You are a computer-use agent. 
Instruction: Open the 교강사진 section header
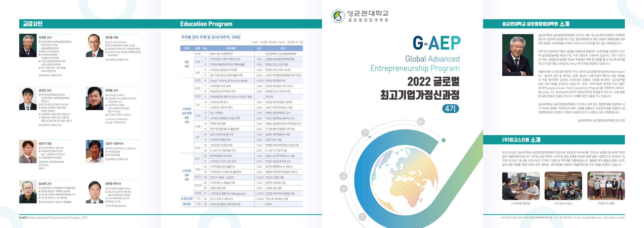point(33,24)
